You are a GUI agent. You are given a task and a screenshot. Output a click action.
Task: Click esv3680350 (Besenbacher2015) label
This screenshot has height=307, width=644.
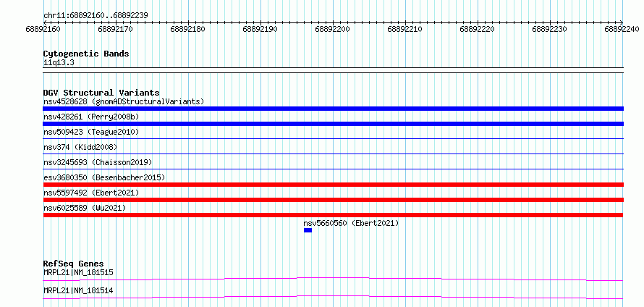[104, 177]
